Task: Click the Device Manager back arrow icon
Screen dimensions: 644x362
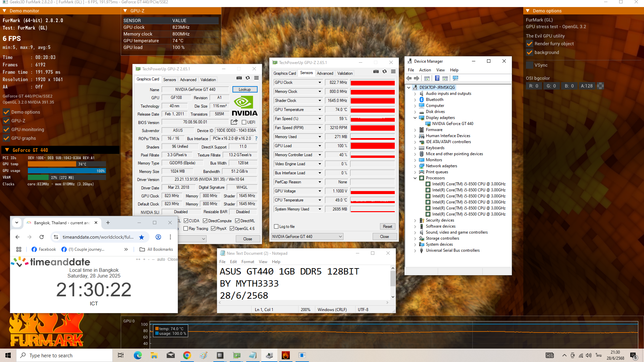Action: pos(409,78)
